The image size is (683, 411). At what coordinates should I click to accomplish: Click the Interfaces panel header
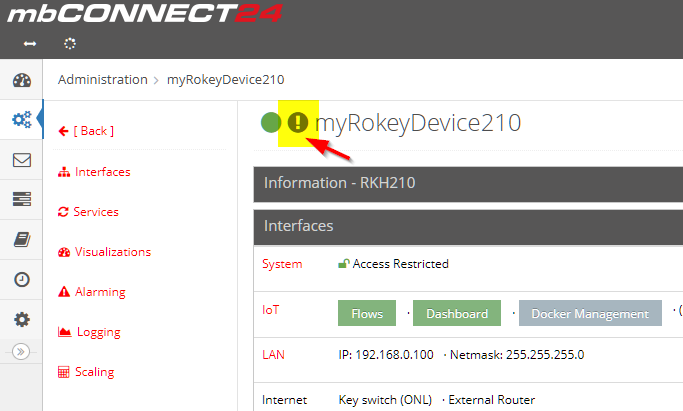[x=468, y=227]
